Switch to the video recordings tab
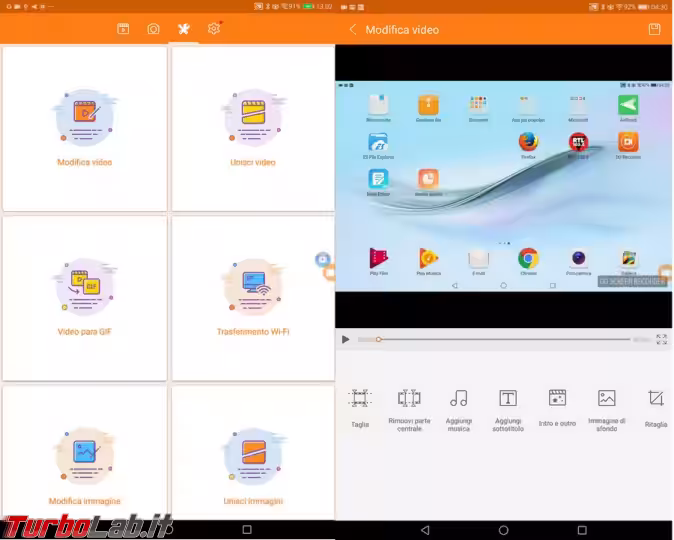 123,29
